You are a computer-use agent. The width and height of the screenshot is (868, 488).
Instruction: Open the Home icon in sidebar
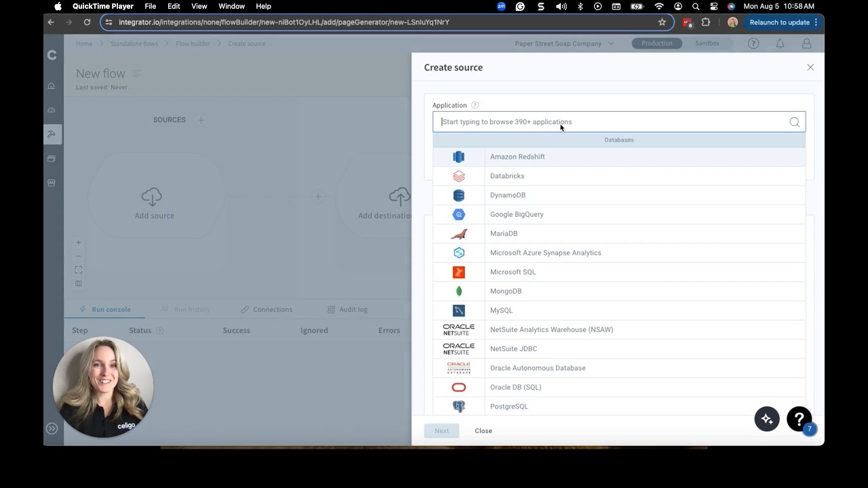tap(52, 86)
